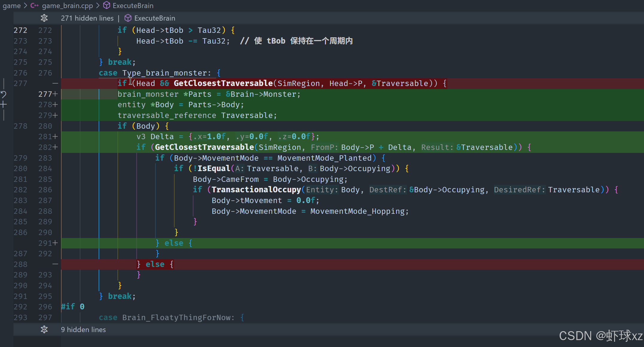The width and height of the screenshot is (644, 347).
Task: Click 'FromP:' inlay hint label
Action: [x=324, y=147]
